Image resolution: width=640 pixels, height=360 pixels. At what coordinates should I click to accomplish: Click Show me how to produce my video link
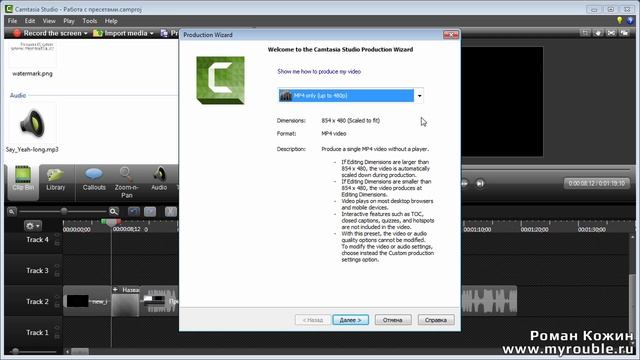click(x=319, y=71)
